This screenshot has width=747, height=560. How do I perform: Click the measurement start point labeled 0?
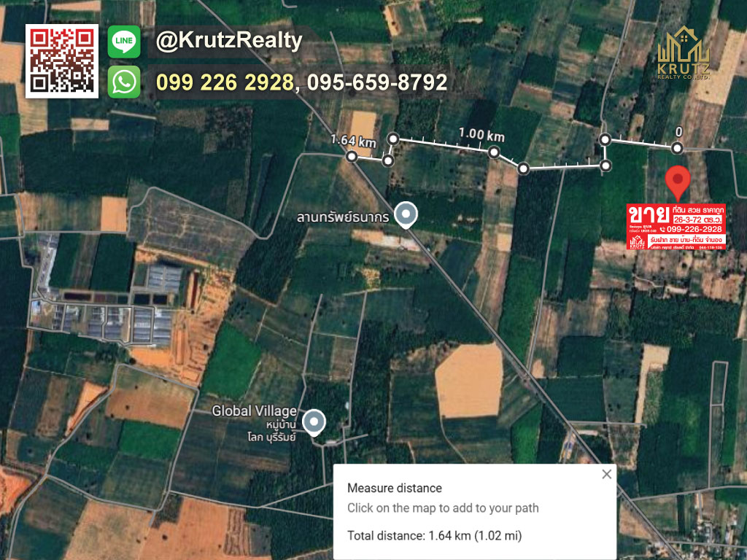(x=677, y=147)
